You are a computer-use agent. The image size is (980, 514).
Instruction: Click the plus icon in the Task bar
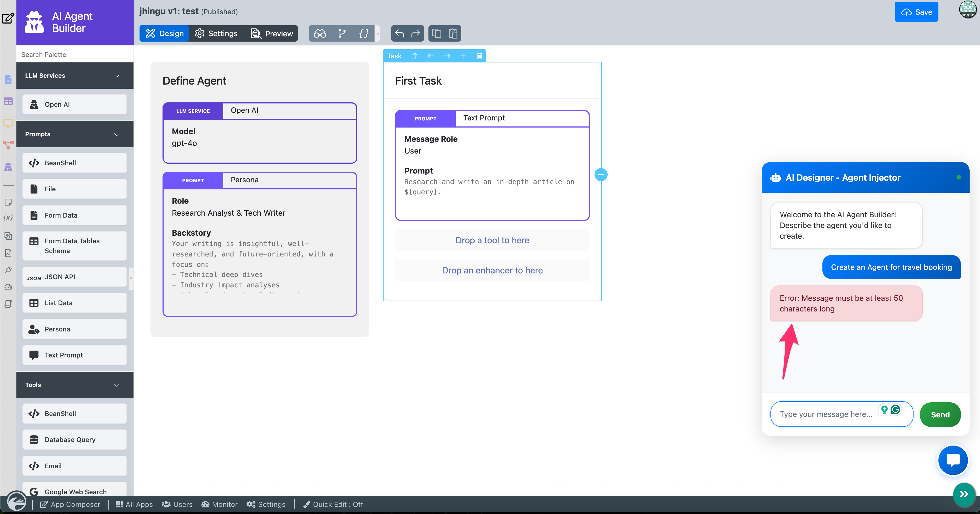(x=463, y=56)
